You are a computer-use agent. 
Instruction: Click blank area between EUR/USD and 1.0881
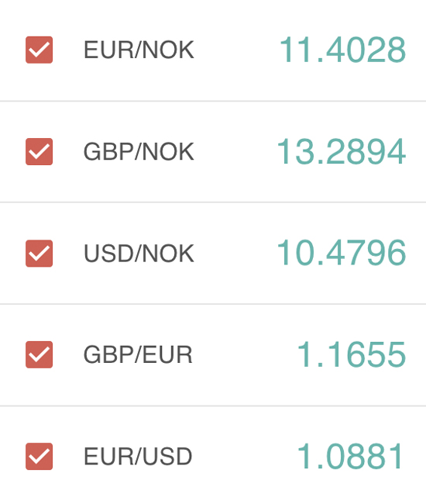[245, 457]
